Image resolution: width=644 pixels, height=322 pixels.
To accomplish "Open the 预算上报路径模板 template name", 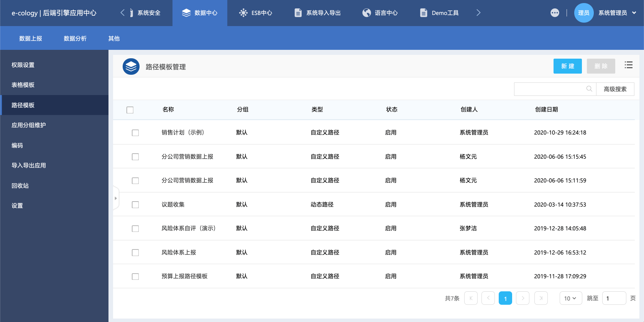I will tap(184, 276).
